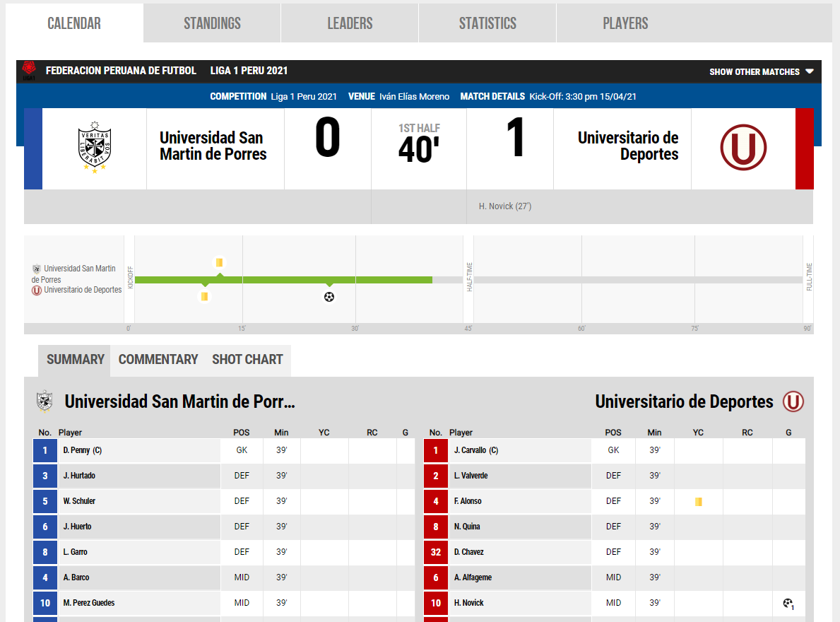Click the Universidad San Martin crest in the scoreboard
The height and width of the screenshot is (622, 840).
click(95, 147)
